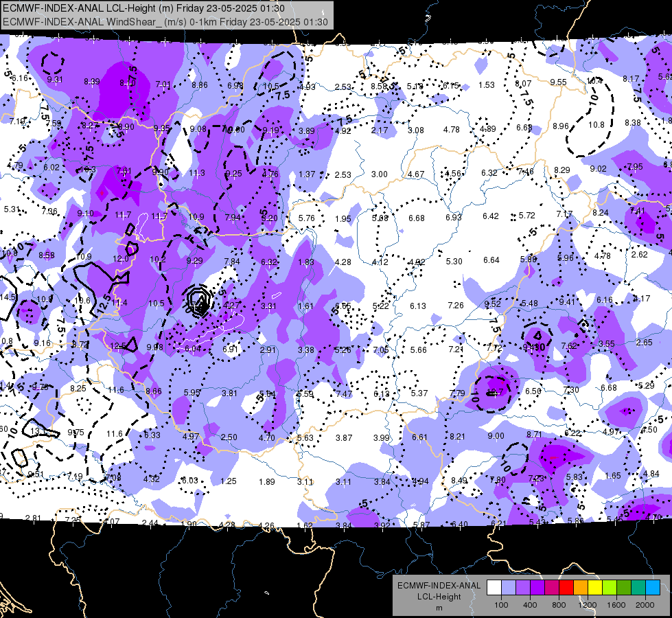Image resolution: width=672 pixels, height=618 pixels.
Task: Click the lavender-purple legend swatch before 400
Action: tap(523, 588)
